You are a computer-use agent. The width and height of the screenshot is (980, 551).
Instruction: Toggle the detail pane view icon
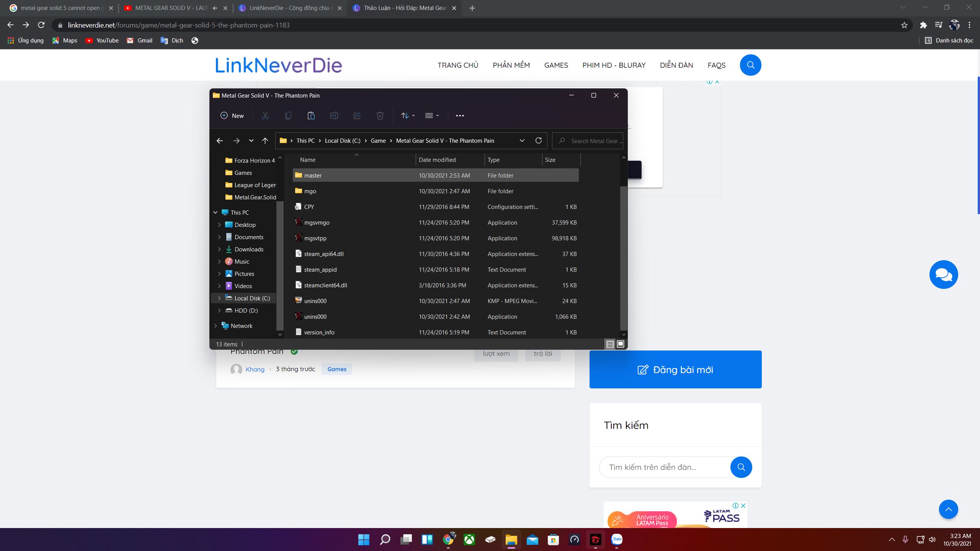pyautogui.click(x=621, y=344)
